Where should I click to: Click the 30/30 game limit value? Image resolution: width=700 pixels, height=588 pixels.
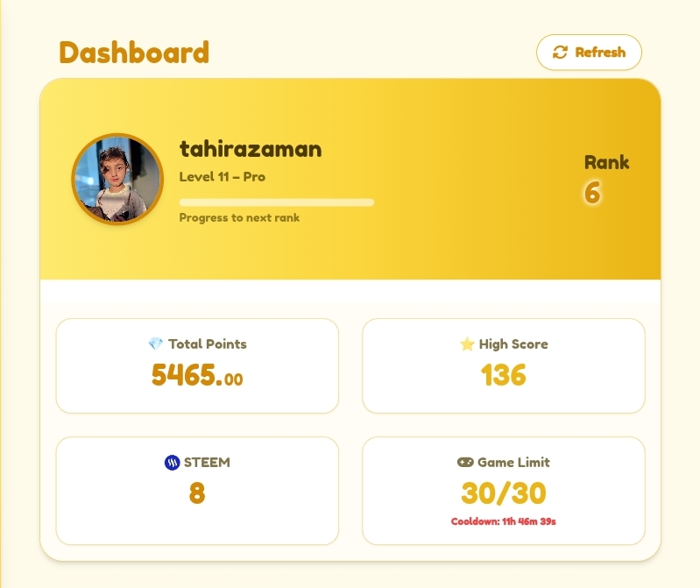(504, 492)
